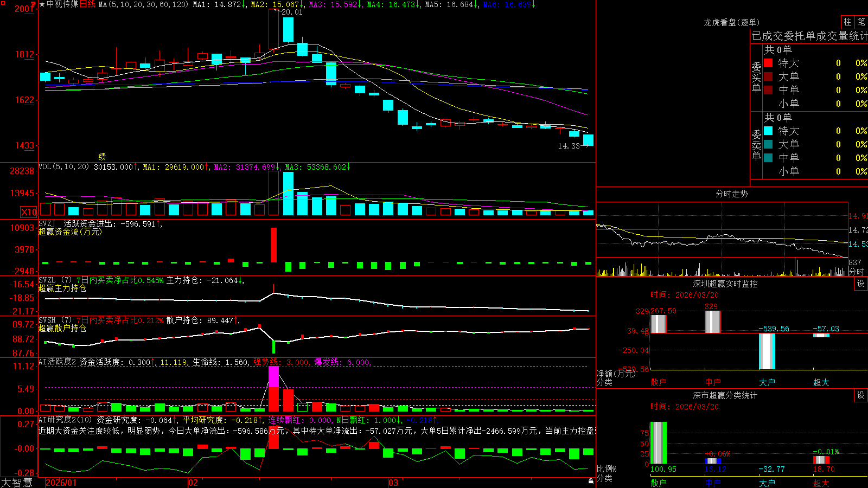This screenshot has height=488, width=868.
Task: Click the 超赢主力持仓 label
Action: 62,288
